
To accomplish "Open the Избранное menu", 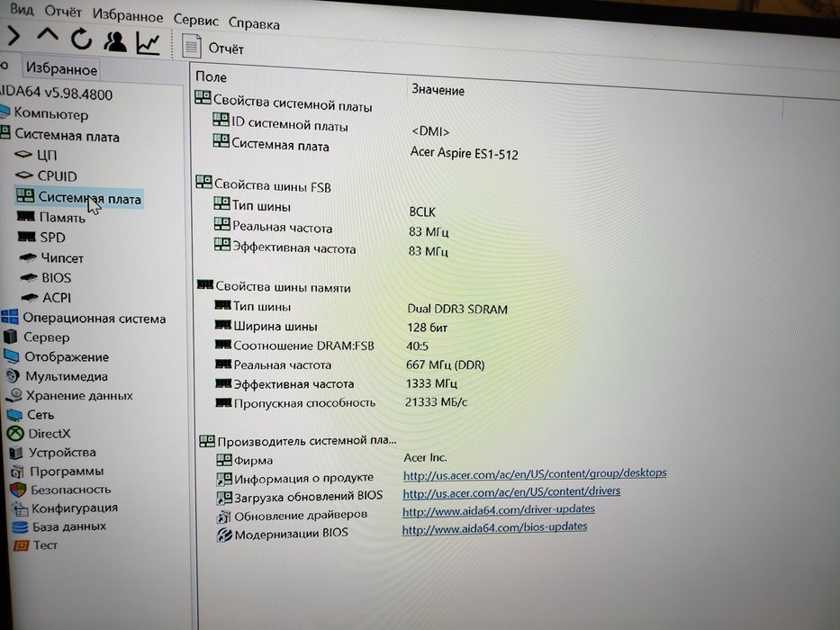I will 128,15.
